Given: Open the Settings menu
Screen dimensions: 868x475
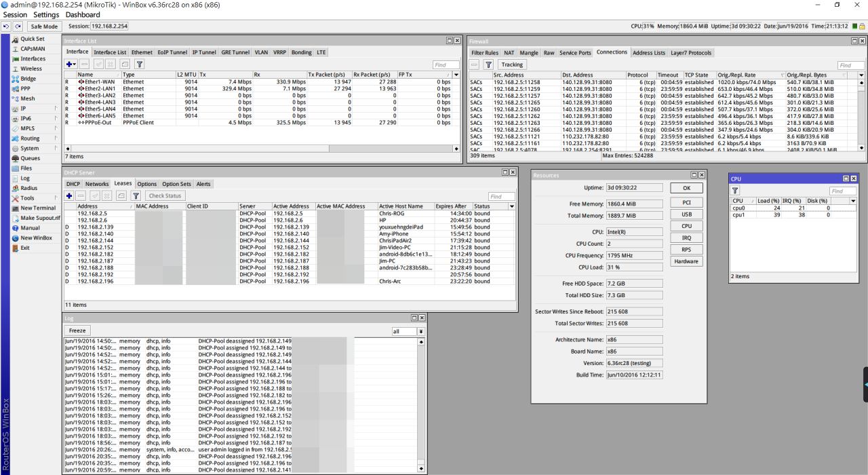Looking at the screenshot, I should click(46, 14).
